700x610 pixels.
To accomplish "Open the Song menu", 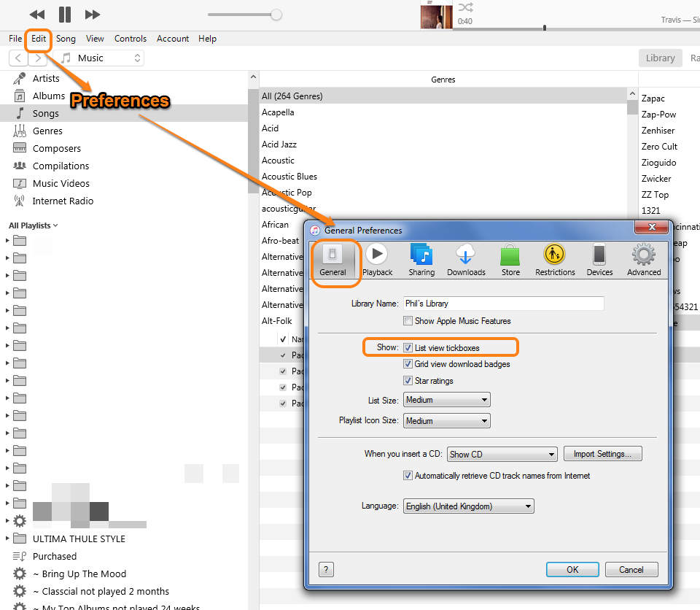I will (66, 39).
